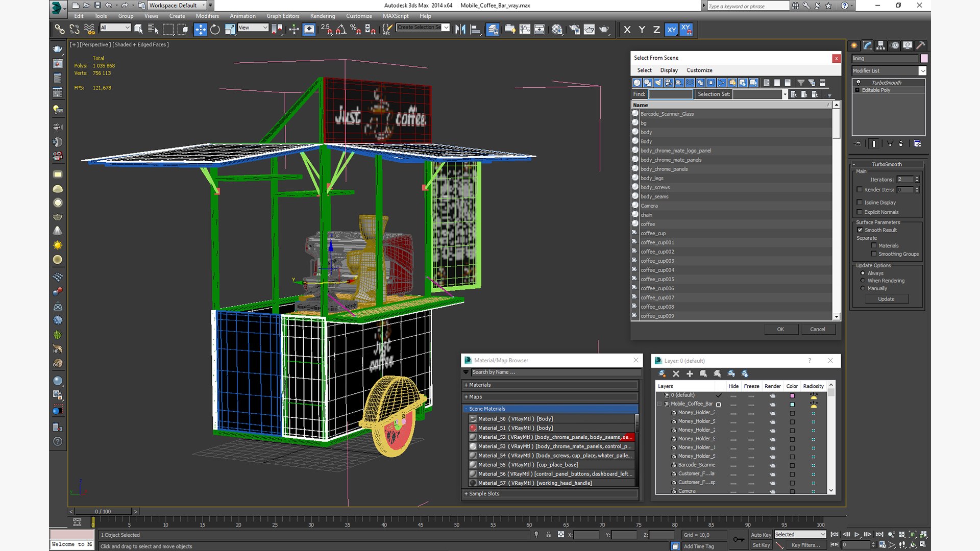
Task: Click Delete layer X icon in Layer dialog
Action: coord(676,374)
